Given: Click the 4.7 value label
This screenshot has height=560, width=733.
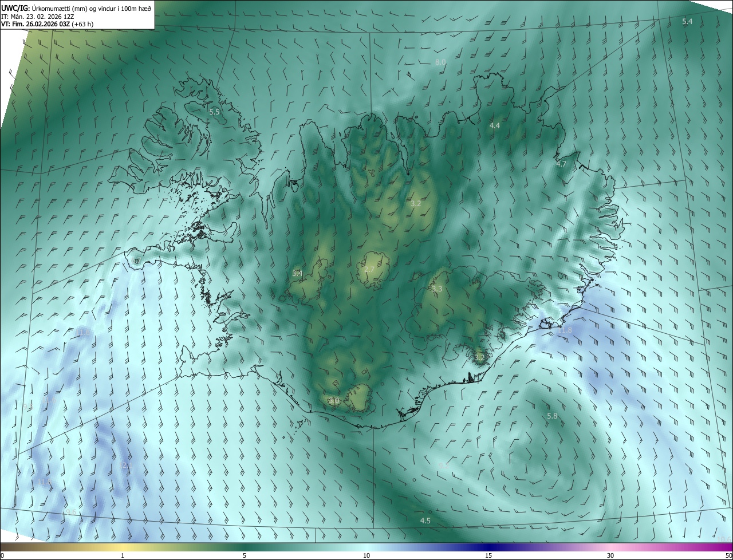Looking at the screenshot, I should (x=561, y=164).
